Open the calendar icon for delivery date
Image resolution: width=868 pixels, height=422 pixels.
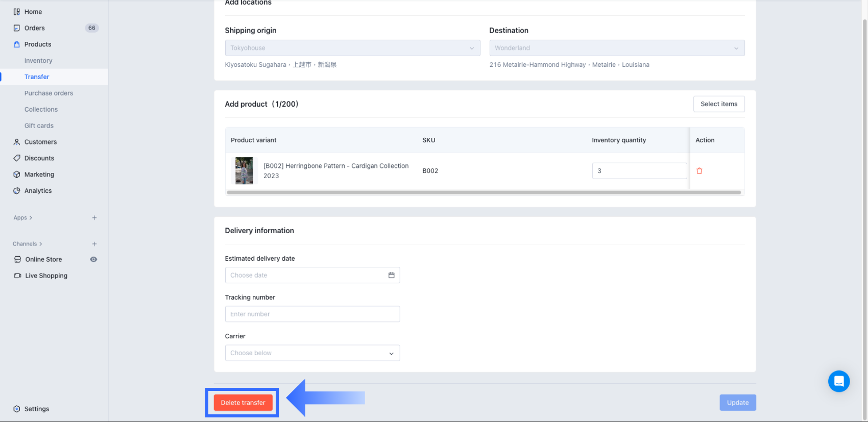point(392,275)
